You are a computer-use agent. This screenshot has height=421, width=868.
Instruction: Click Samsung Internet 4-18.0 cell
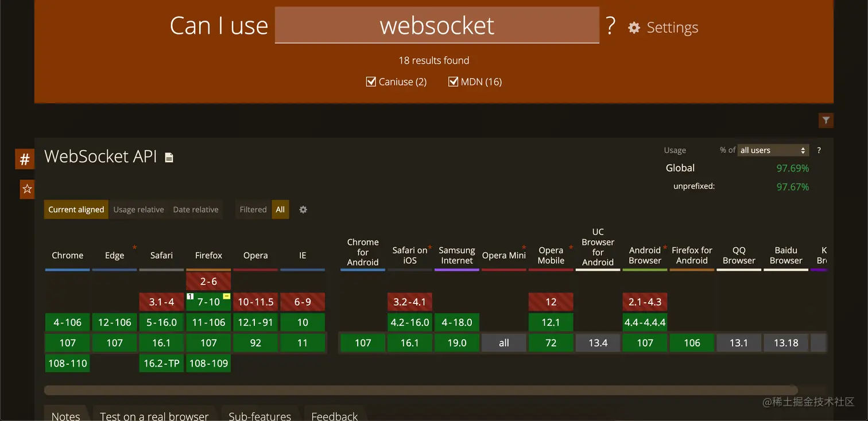click(457, 322)
